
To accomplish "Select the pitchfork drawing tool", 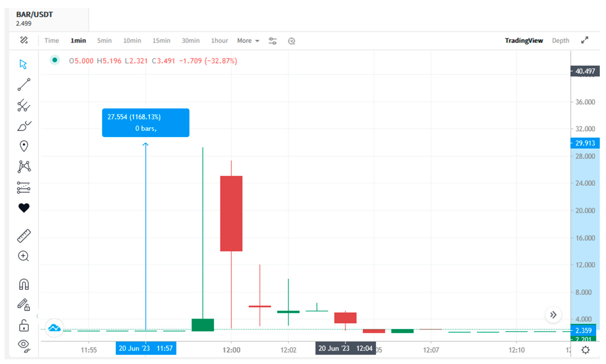I will tap(24, 105).
